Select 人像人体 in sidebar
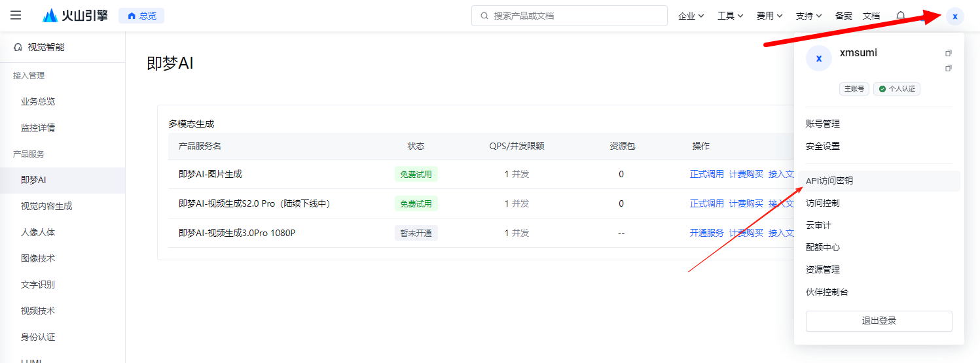980x363 pixels. click(x=38, y=232)
